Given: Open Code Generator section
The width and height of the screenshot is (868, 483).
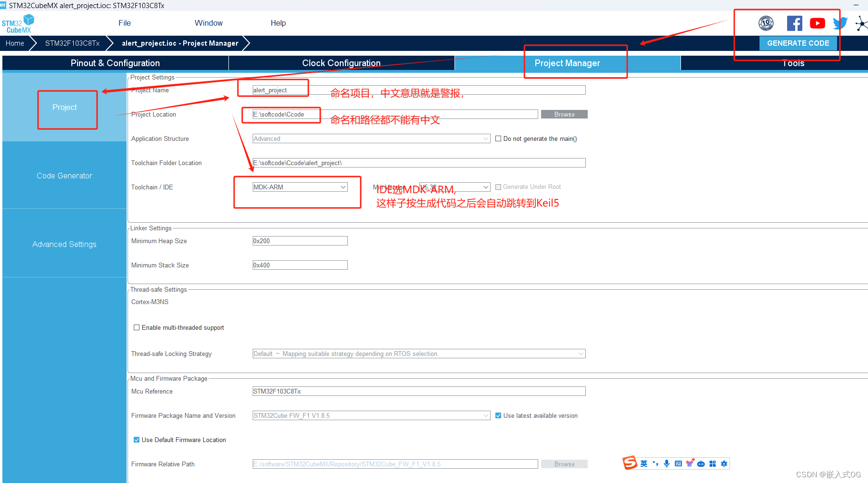Looking at the screenshot, I should click(64, 176).
